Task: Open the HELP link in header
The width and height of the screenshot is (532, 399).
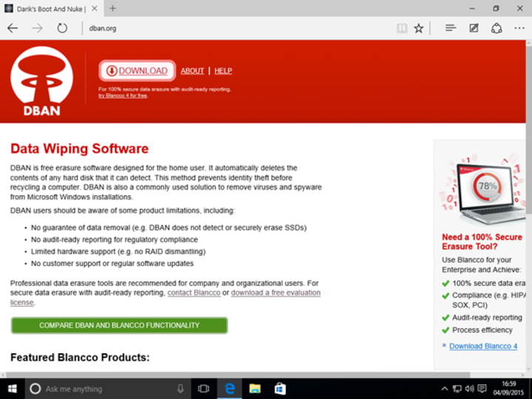Action: [223, 71]
